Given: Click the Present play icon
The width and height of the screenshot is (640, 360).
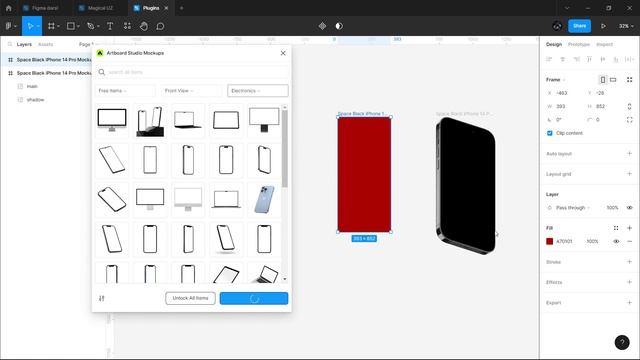Looking at the screenshot, I should coord(603,26).
